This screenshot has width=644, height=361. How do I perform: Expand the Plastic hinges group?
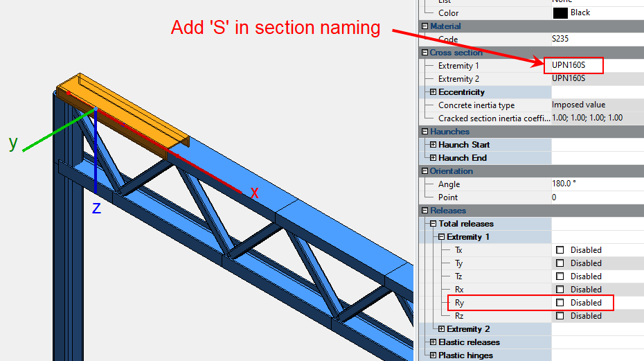tap(433, 355)
